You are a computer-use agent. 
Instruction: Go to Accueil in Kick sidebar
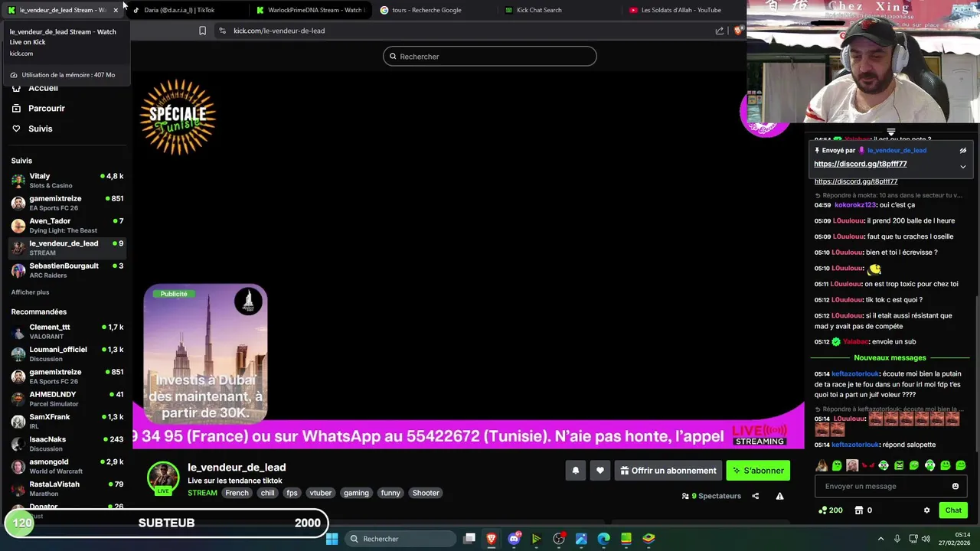click(x=43, y=88)
